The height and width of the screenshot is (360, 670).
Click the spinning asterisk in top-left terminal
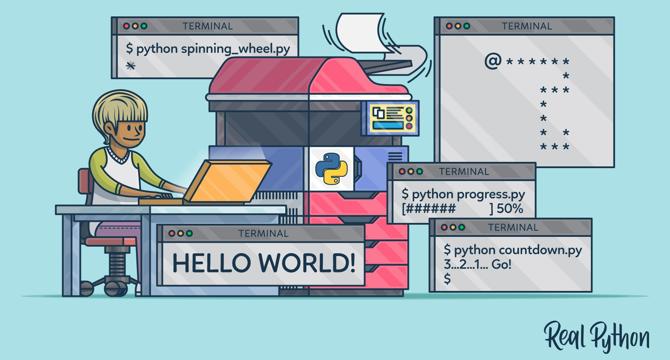click(x=130, y=66)
